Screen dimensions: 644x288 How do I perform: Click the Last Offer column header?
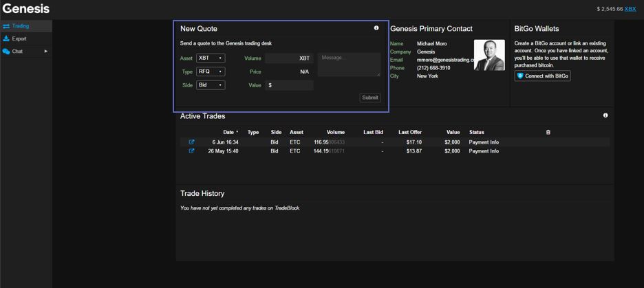click(410, 132)
